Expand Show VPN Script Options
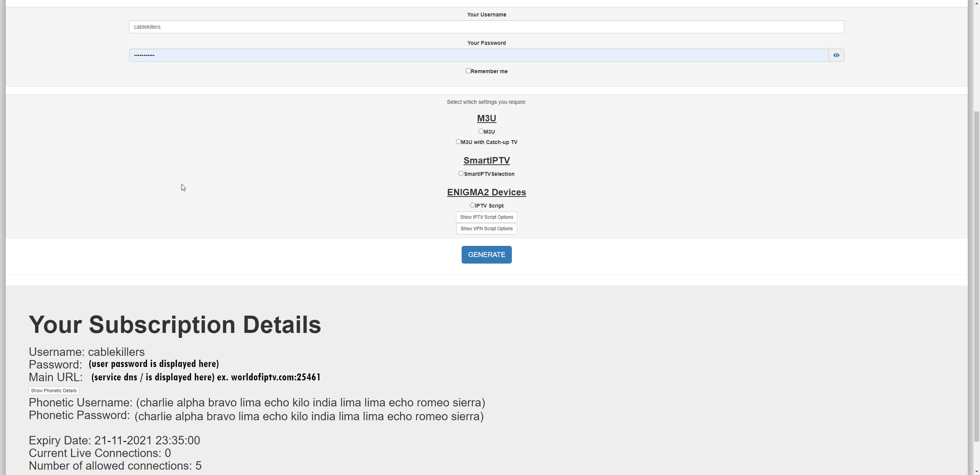Screen dimensions: 980x475 point(486,229)
